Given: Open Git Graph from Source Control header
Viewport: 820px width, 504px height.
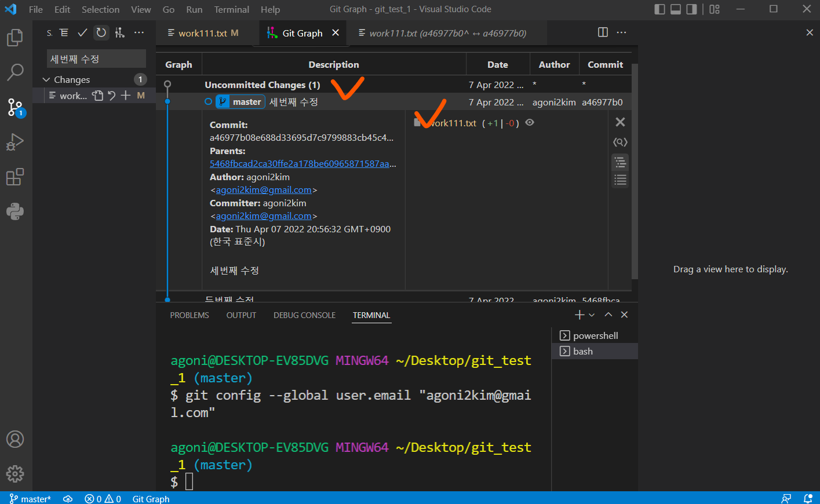Looking at the screenshot, I should pos(120,33).
